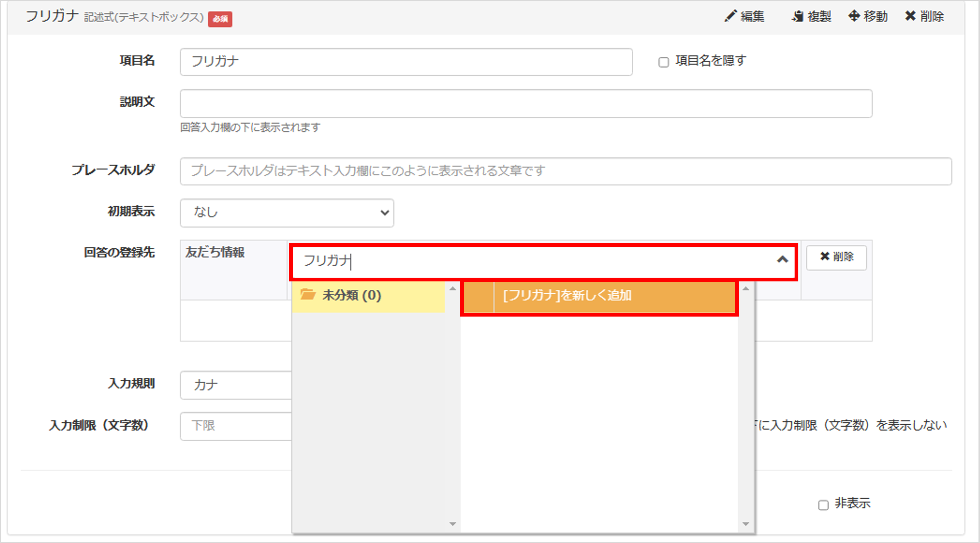Click the X icon in the friend info delete button

pos(825,256)
